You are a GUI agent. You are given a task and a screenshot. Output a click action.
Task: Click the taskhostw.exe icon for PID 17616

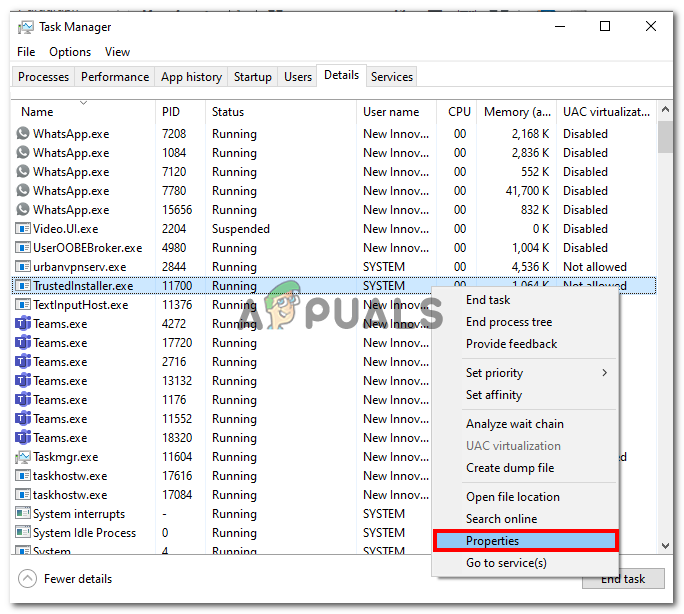[23, 476]
